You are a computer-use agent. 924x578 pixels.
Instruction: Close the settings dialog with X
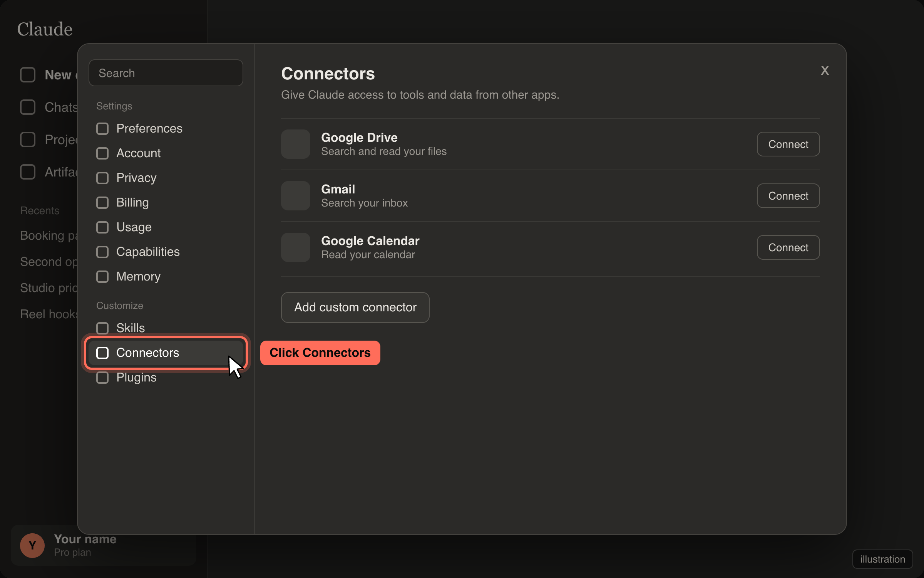click(825, 71)
